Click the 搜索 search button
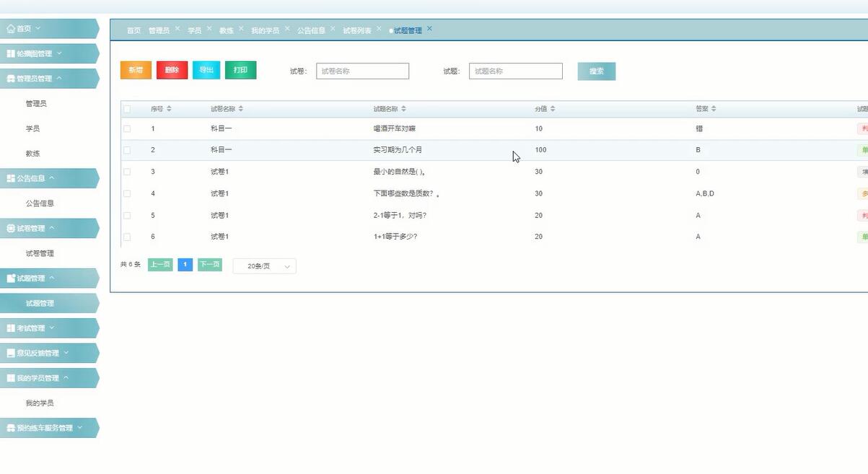The width and height of the screenshot is (868, 474). (597, 71)
